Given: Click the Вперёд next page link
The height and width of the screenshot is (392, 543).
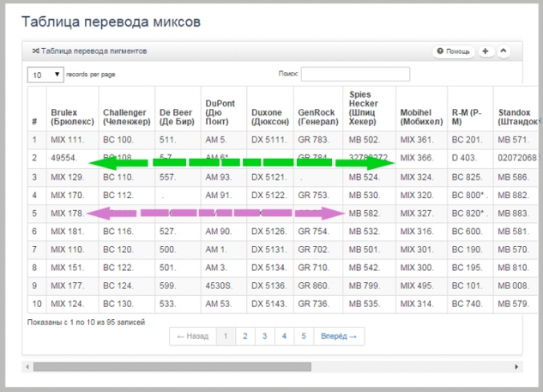Looking at the screenshot, I should coord(339,336).
